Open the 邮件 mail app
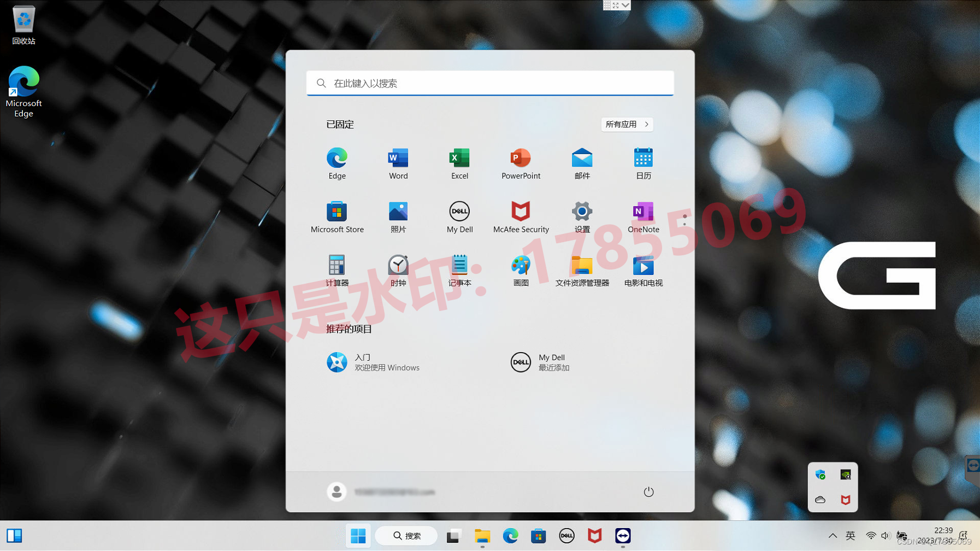The height and width of the screenshot is (551, 980). pyautogui.click(x=582, y=163)
